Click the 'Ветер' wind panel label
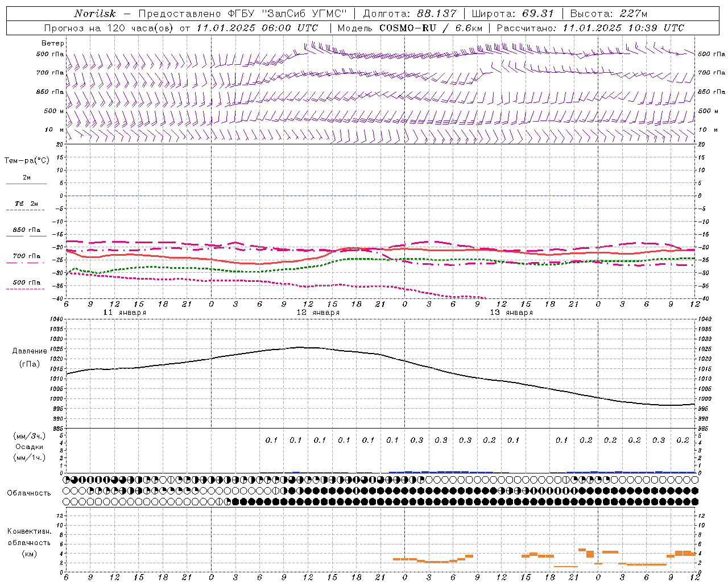The height and width of the screenshot is (582, 728). click(53, 43)
